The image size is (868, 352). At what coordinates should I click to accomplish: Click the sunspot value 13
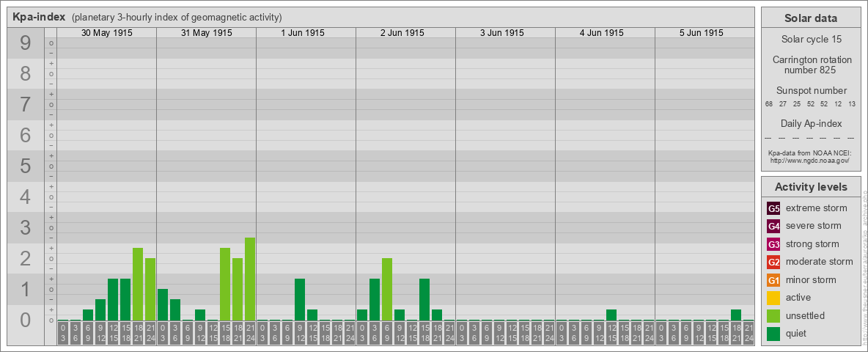[851, 105]
